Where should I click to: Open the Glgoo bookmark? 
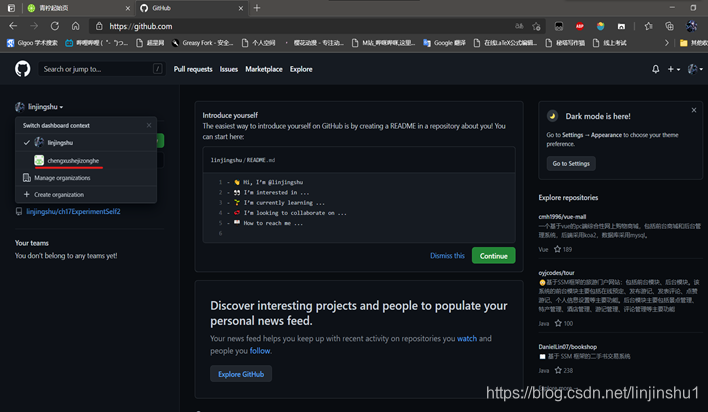point(32,43)
